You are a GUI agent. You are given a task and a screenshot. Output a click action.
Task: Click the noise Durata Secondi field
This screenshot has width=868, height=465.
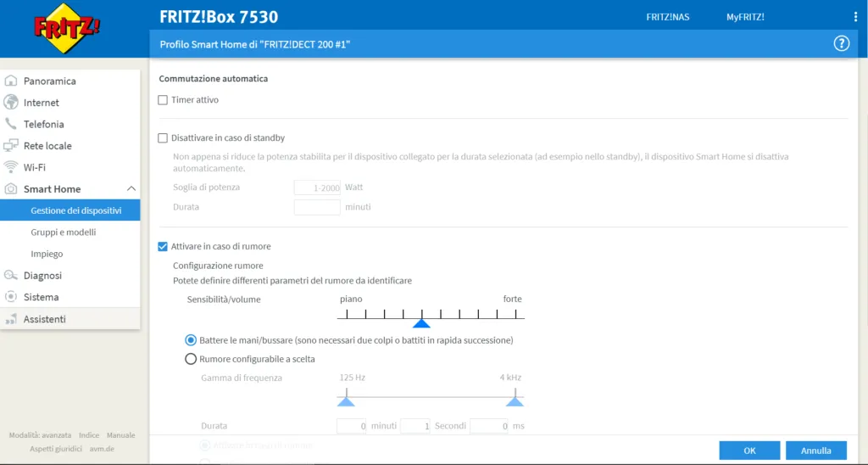tap(415, 426)
